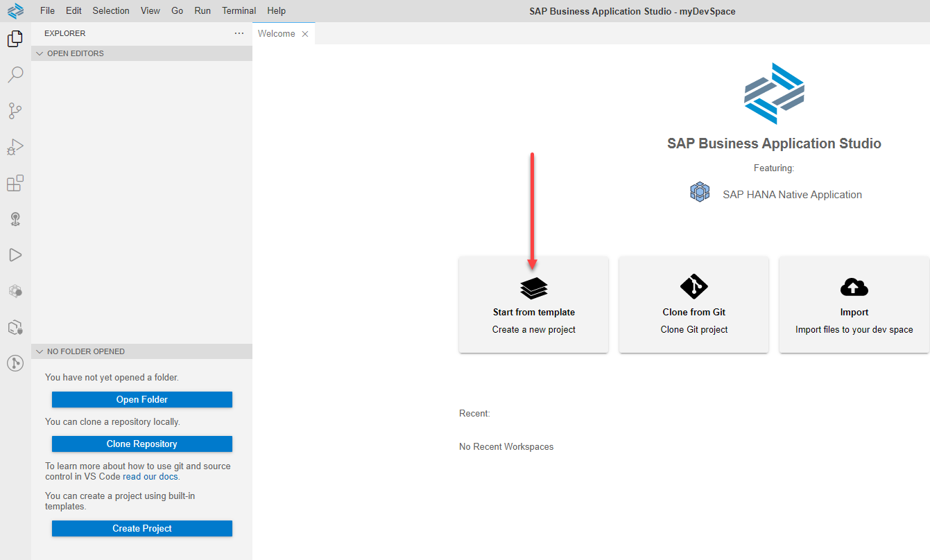Close the Welcome tab
Screen dimensions: 930x560
pyautogui.click(x=304, y=33)
